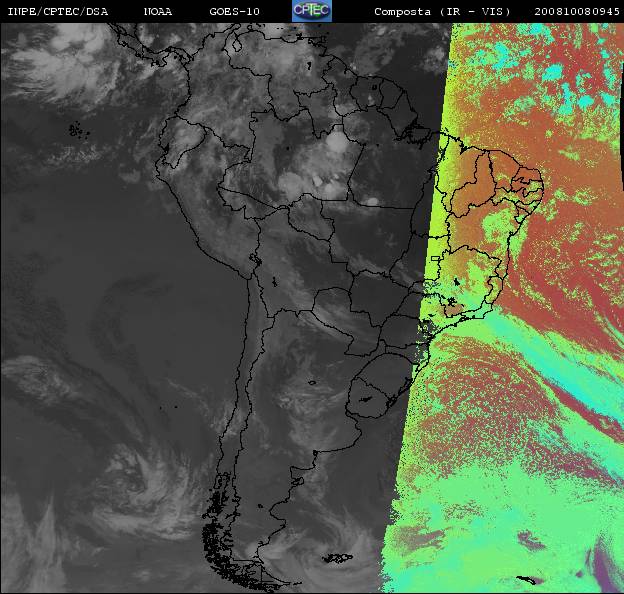624x594 pixels.
Task: Click the Ecuador country outline
Action: pos(180,141)
